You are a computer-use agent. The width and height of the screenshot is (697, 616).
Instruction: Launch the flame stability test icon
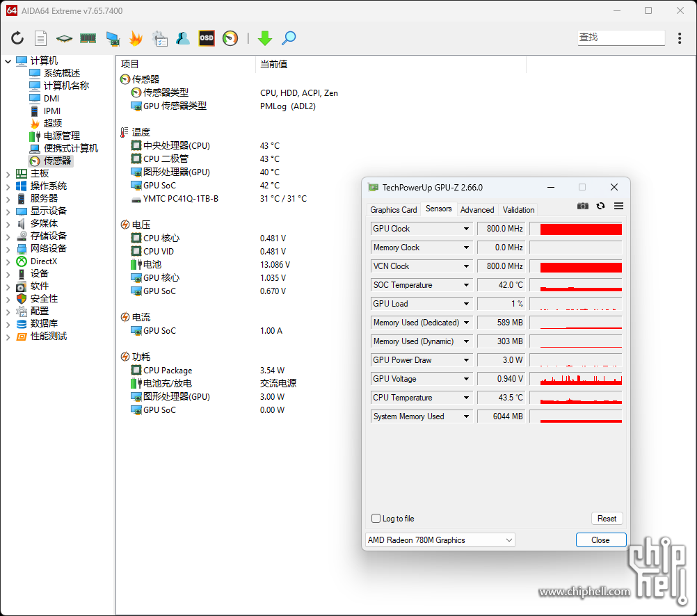tap(136, 38)
